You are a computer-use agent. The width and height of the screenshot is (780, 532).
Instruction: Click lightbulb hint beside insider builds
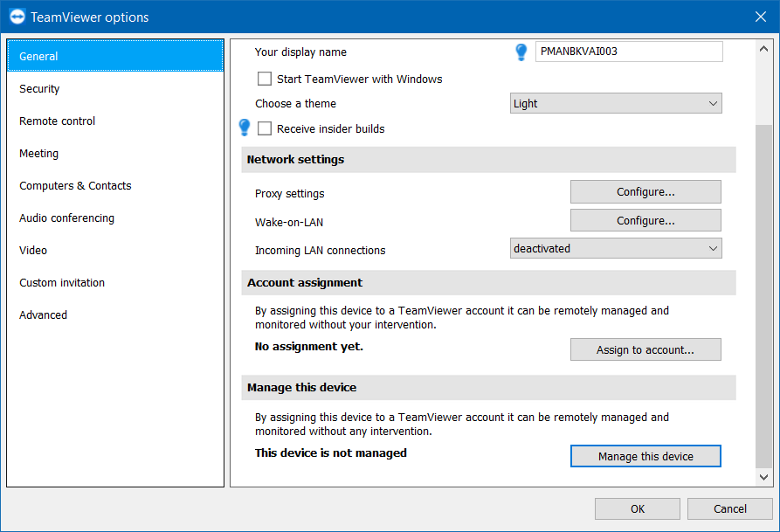[x=245, y=128]
